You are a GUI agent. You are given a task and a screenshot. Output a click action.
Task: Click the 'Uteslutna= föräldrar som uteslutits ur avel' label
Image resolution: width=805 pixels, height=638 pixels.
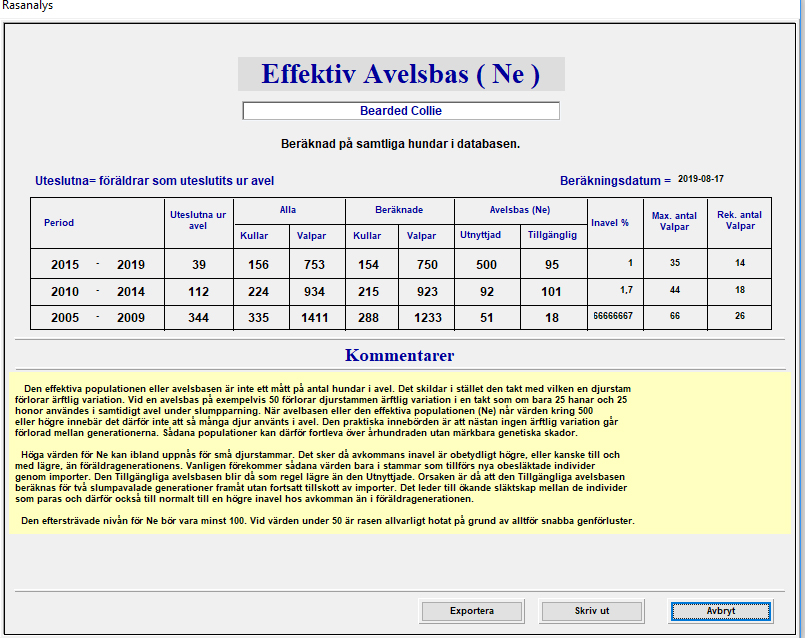coord(155,181)
